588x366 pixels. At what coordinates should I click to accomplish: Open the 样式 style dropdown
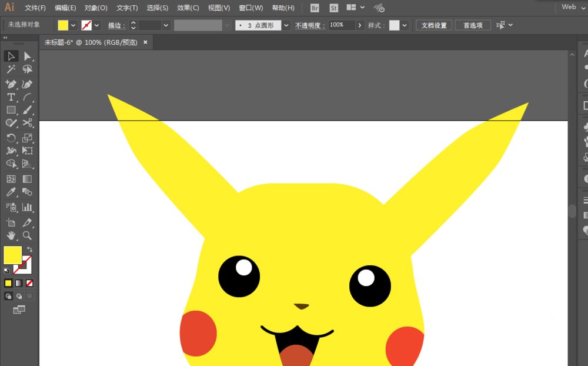(x=405, y=25)
